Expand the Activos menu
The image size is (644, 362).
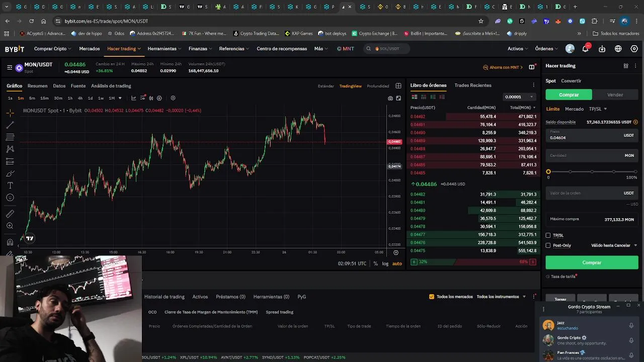point(518,49)
